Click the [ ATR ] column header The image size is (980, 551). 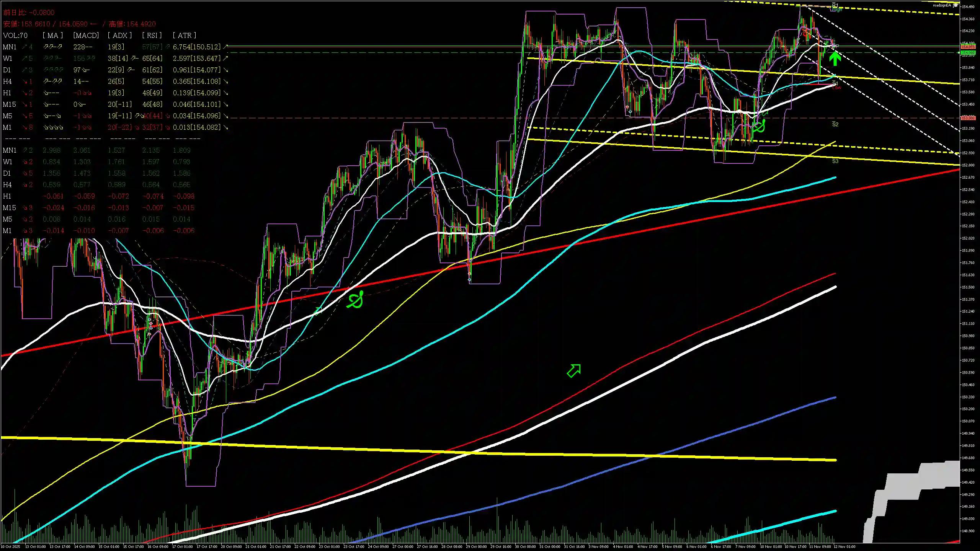coord(184,35)
